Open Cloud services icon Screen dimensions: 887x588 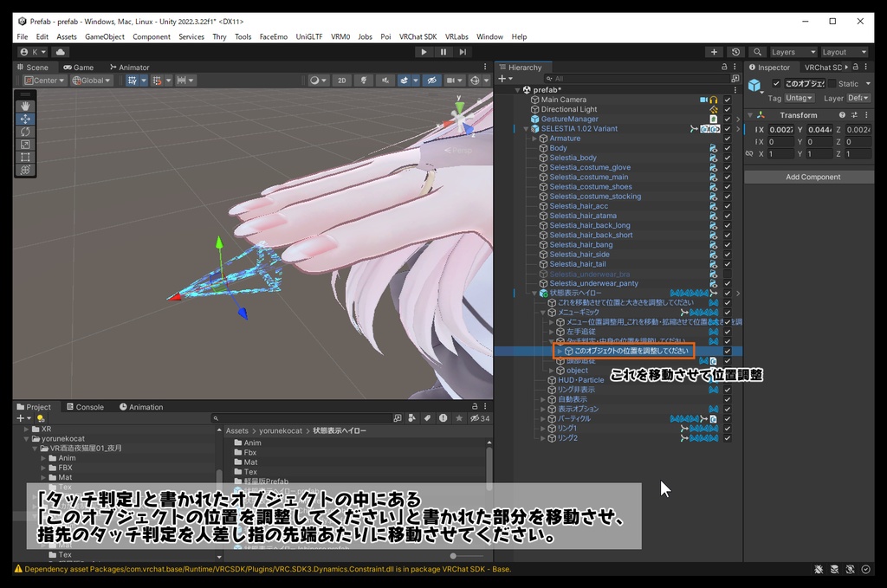pyautogui.click(x=61, y=52)
